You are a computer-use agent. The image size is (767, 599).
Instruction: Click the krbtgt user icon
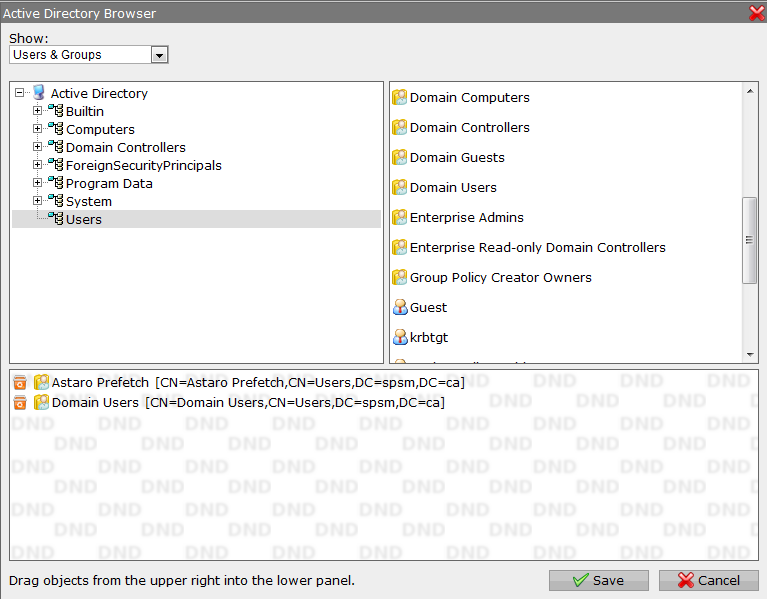[x=400, y=338]
